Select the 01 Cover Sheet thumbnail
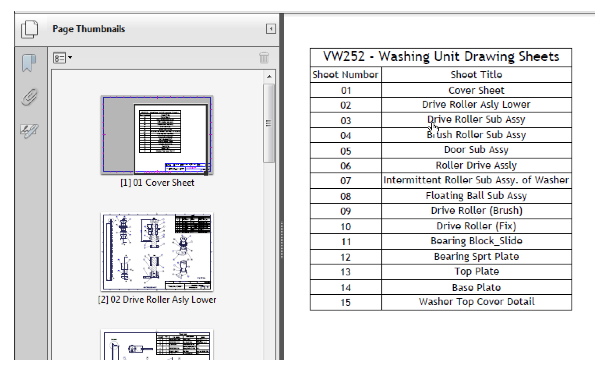615x378 pixels. [157, 135]
